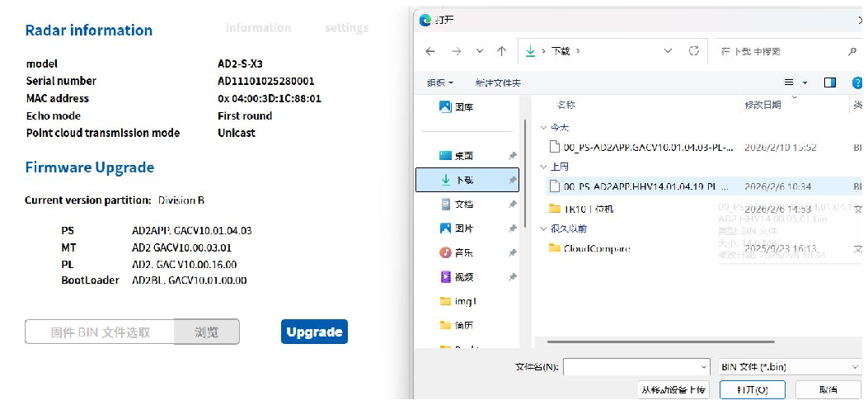Select the 下载 breadcrumb in address bar
The height and width of the screenshot is (405, 868).
(561, 51)
